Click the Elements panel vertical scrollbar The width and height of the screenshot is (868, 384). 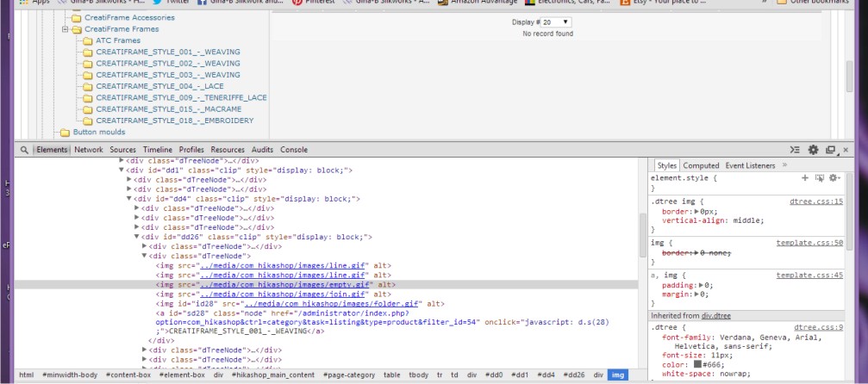pos(642,235)
